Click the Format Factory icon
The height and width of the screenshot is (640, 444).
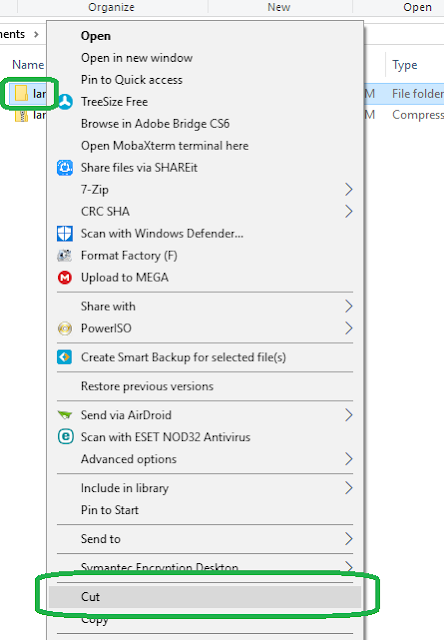click(x=65, y=256)
